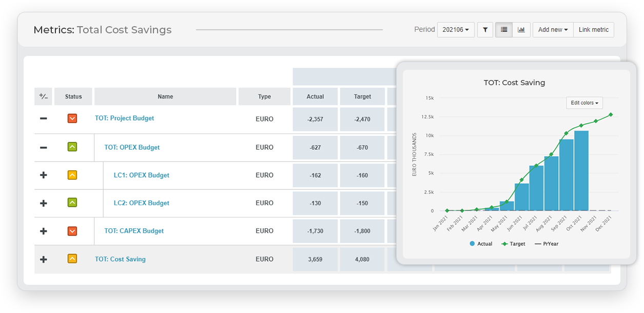Viewport: 644px width, 313px height.
Task: Toggle Actual series in chart legend
Action: click(481, 244)
